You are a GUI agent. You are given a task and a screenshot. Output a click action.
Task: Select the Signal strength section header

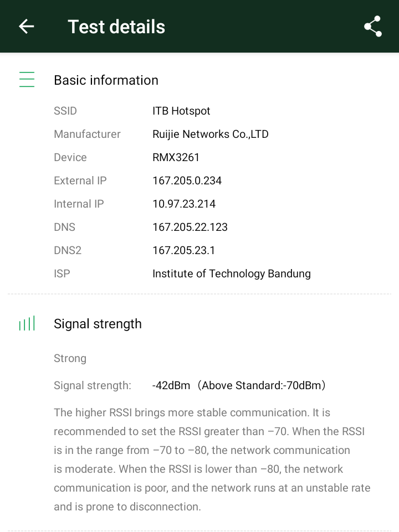pyautogui.click(x=98, y=324)
